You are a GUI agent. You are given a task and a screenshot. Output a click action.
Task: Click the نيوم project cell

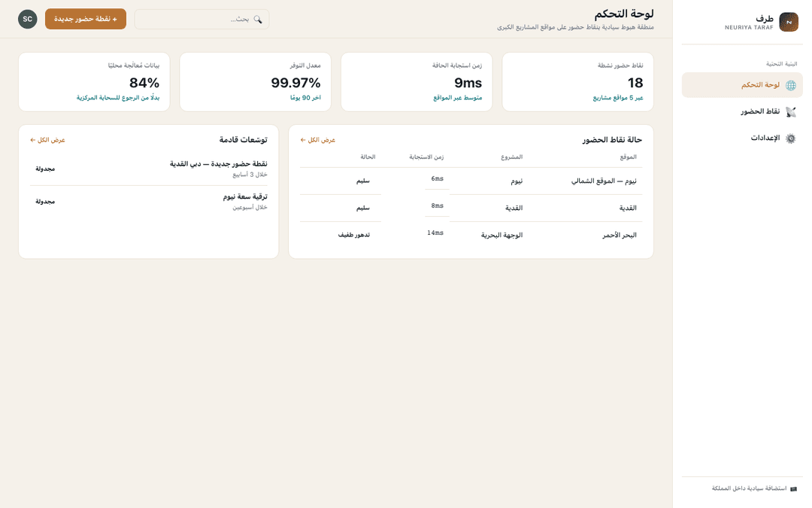click(517, 181)
